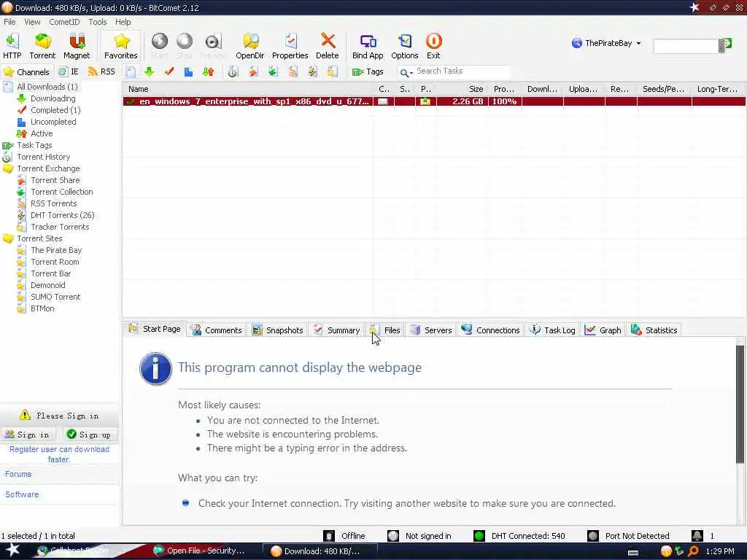Click the Tags toolbar button
The width and height of the screenshot is (747, 560).
(x=368, y=72)
